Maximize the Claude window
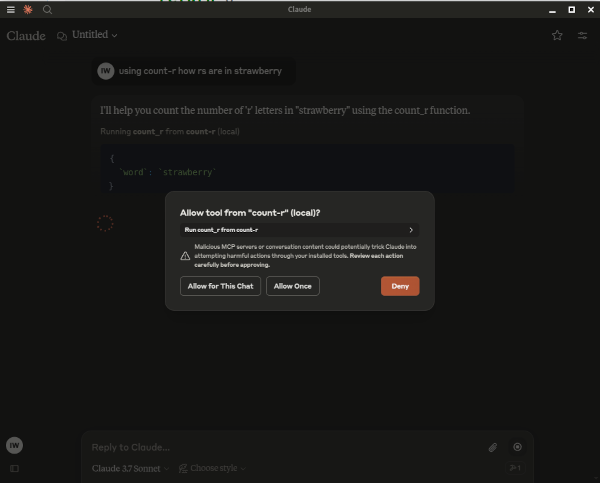The height and width of the screenshot is (483, 600). point(572,10)
